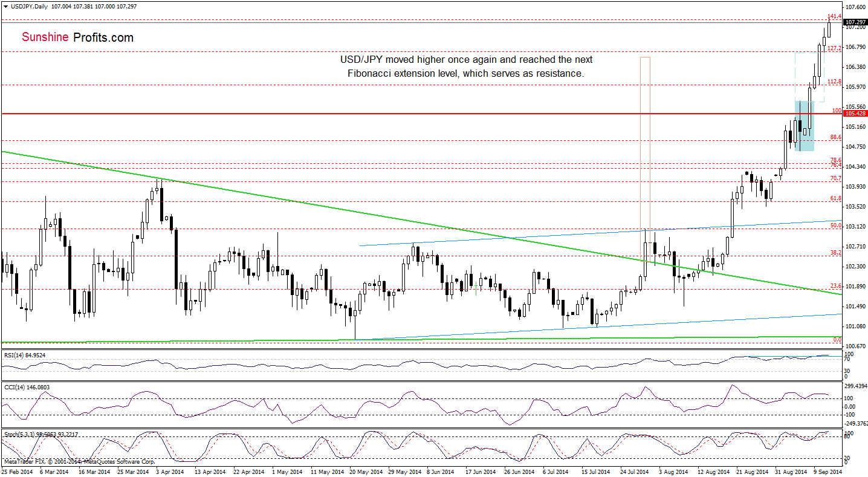This screenshot has height=477, width=868.
Task: Select the red horizontal line at 105.428
Action: 421,113
